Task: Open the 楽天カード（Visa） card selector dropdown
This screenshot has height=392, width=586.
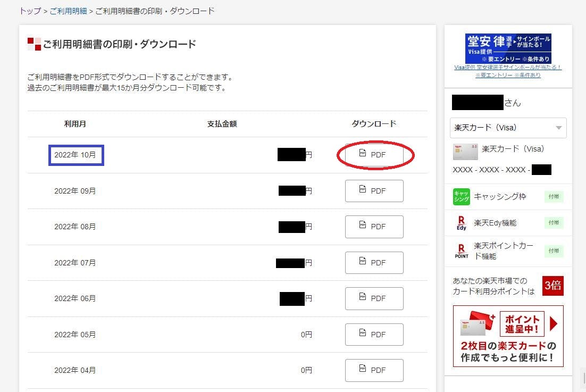Action: (x=508, y=128)
